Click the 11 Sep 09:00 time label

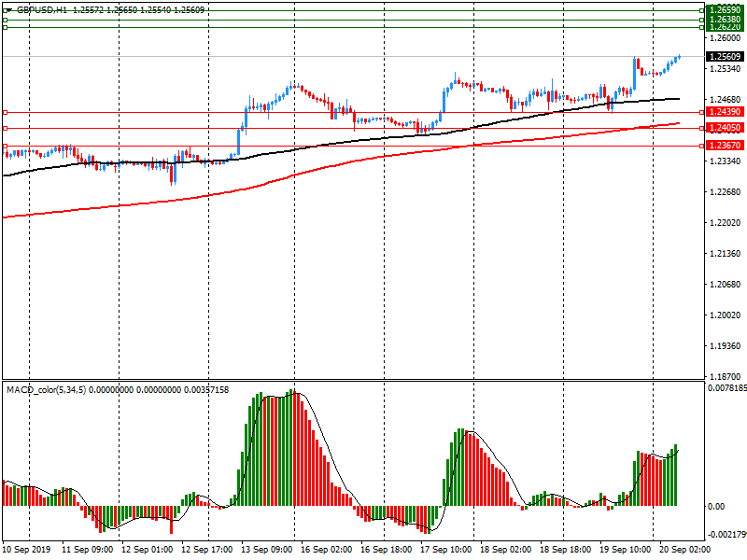pos(87,550)
